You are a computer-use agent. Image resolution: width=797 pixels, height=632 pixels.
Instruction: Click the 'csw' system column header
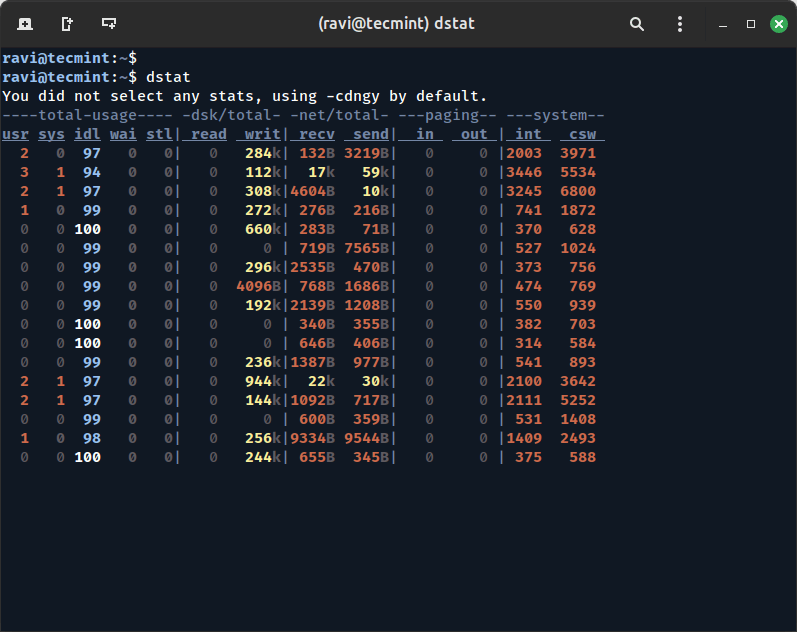click(x=581, y=134)
